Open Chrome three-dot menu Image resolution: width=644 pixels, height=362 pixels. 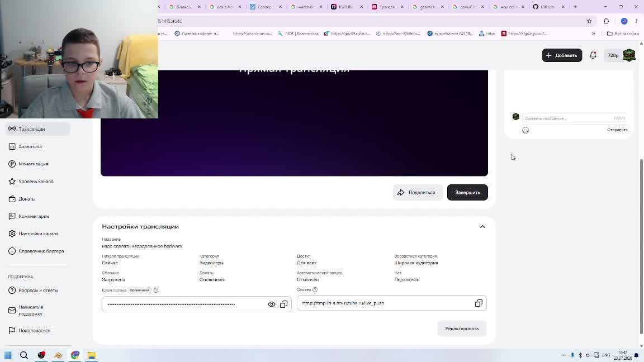coord(636,21)
